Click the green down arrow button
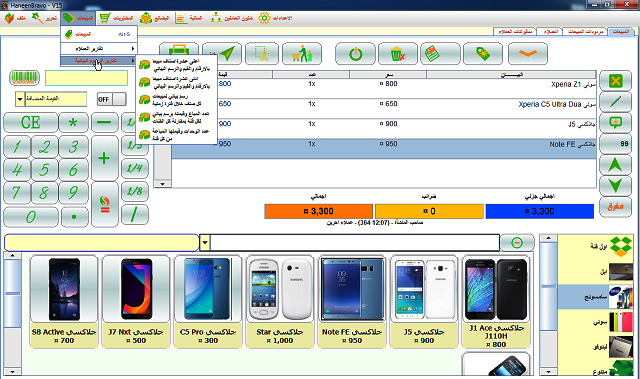The image size is (640, 379). (615, 186)
